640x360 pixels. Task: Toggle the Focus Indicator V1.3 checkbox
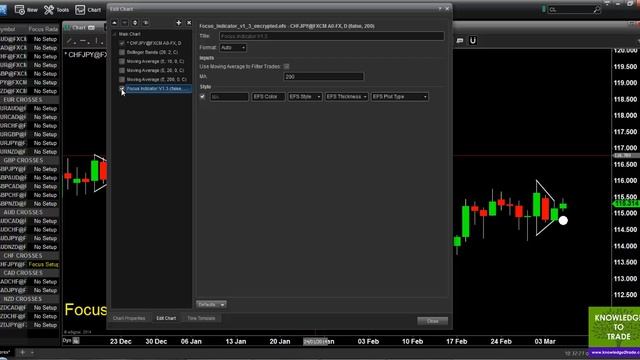[122, 88]
